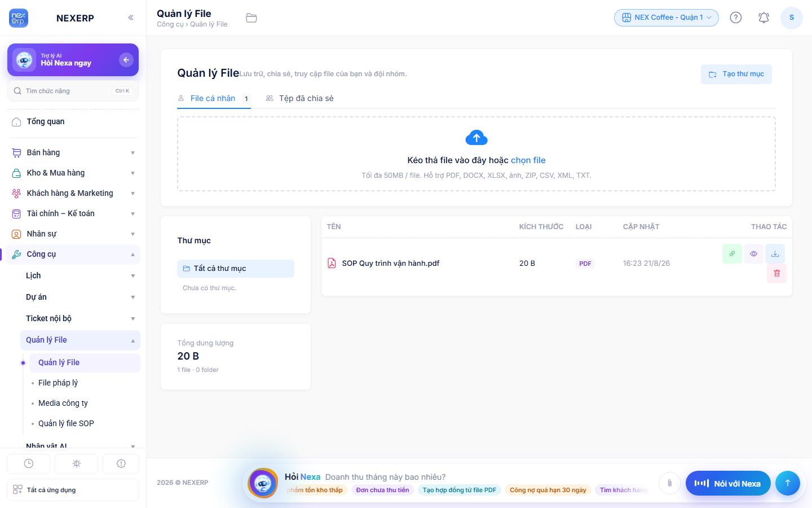812x508 pixels.
Task: Click the NEXERP logo icon
Action: pos(19,18)
